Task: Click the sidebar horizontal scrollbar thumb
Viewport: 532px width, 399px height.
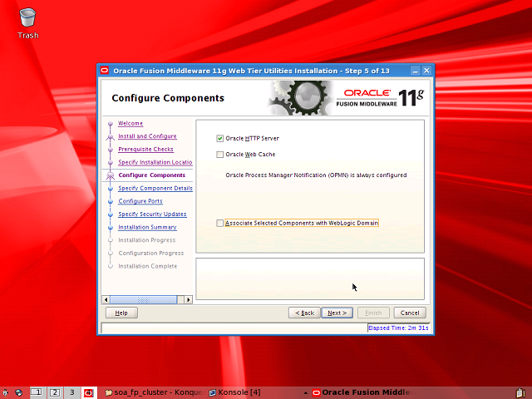Action: click(143, 299)
